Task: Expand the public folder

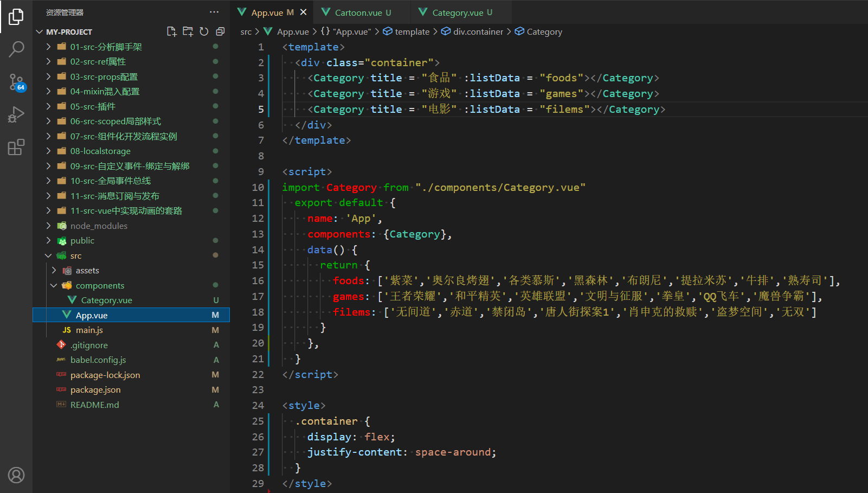Action: click(131, 241)
